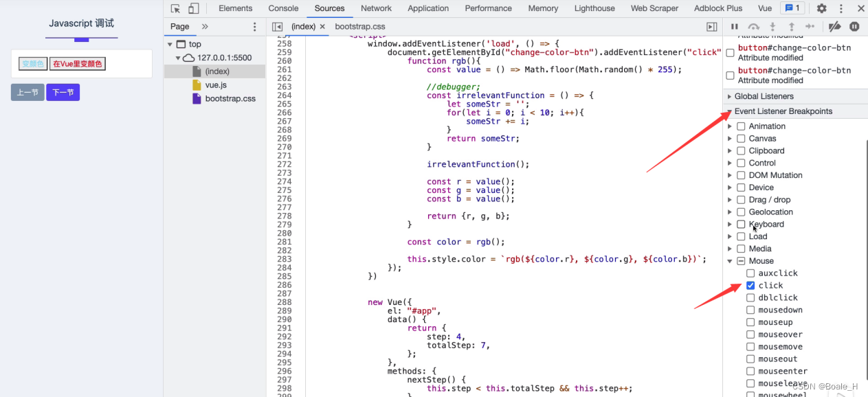Select the Page navigator tab
The height and width of the screenshot is (397, 868).
click(180, 27)
